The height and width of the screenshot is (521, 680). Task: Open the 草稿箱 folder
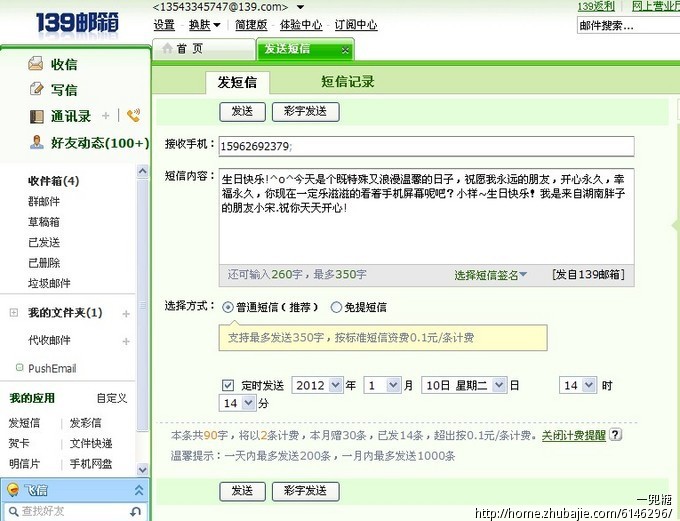coord(44,222)
